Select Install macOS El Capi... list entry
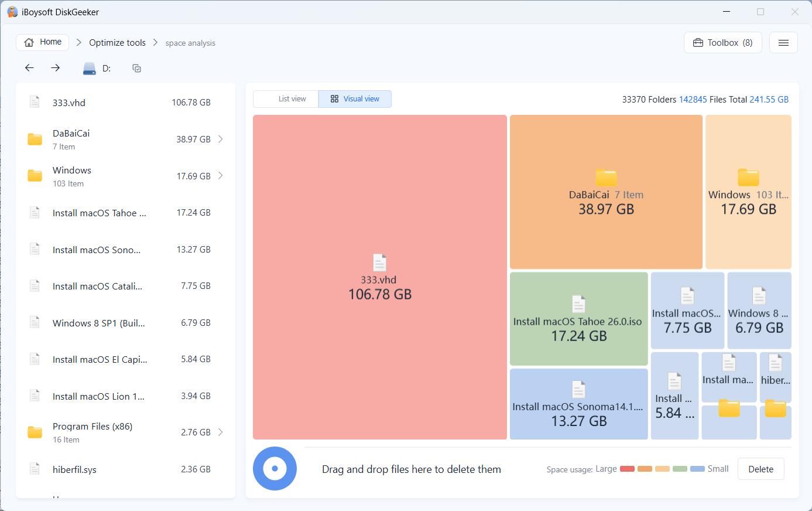812x511 pixels. 125,359
